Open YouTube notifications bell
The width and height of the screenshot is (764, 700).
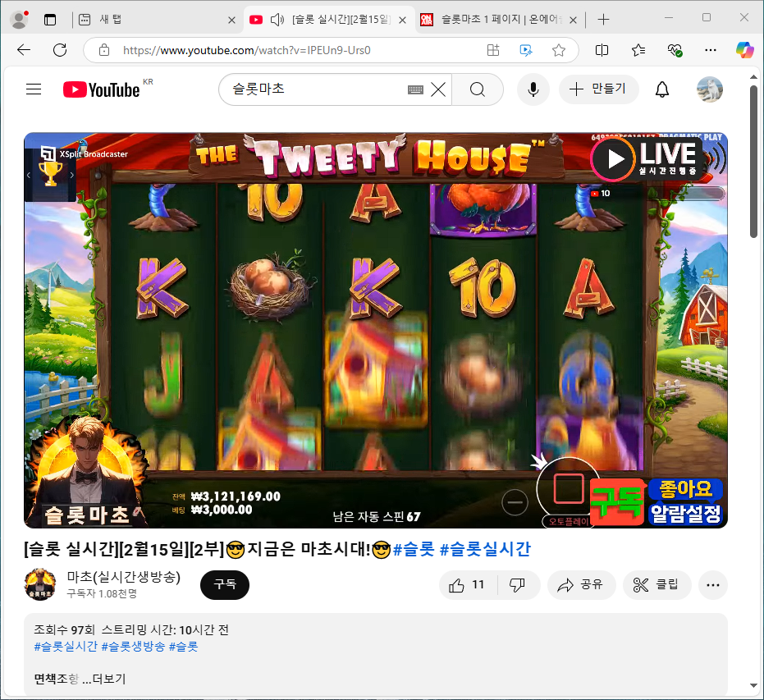[661, 89]
